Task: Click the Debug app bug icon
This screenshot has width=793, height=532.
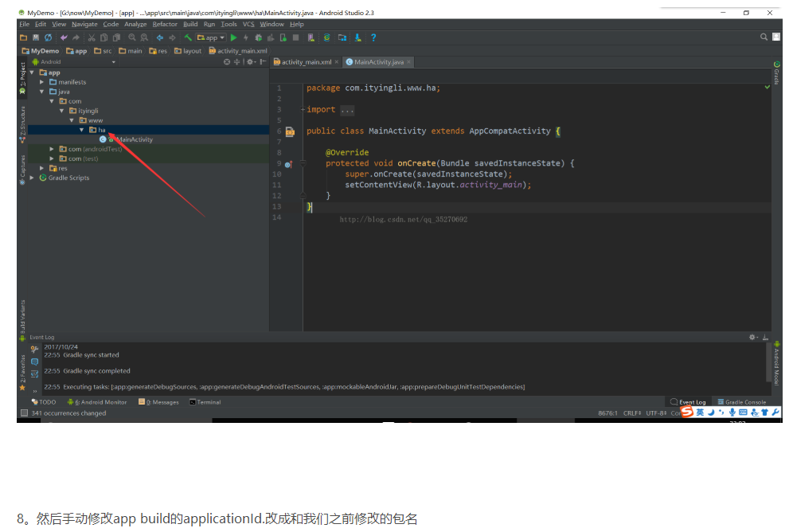Action: (x=259, y=37)
